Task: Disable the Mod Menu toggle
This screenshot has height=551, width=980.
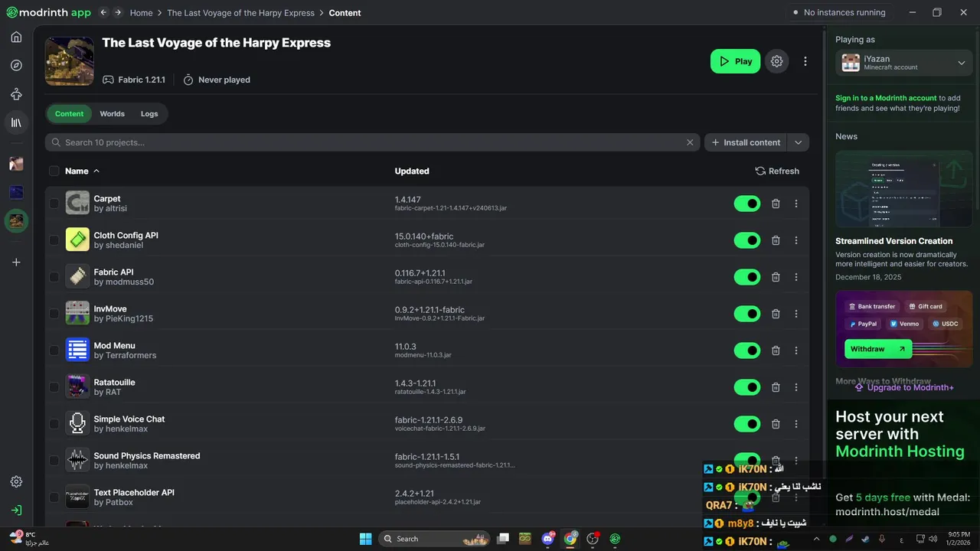Action: tap(747, 350)
